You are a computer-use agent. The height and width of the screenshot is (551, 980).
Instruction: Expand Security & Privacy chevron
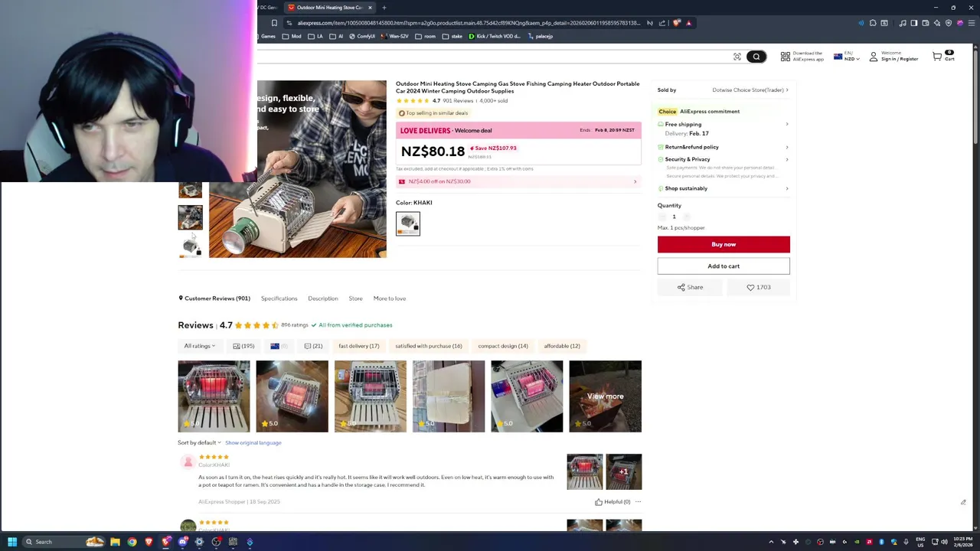point(786,159)
